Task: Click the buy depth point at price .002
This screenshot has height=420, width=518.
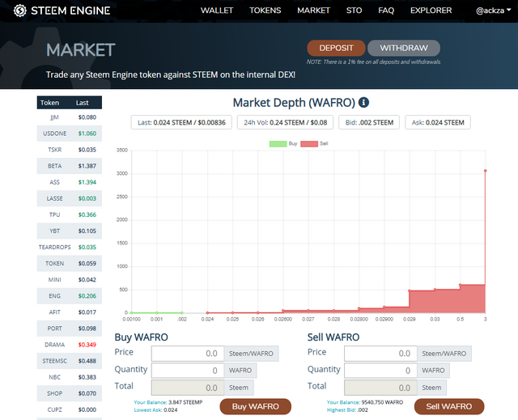Action: [x=182, y=312]
